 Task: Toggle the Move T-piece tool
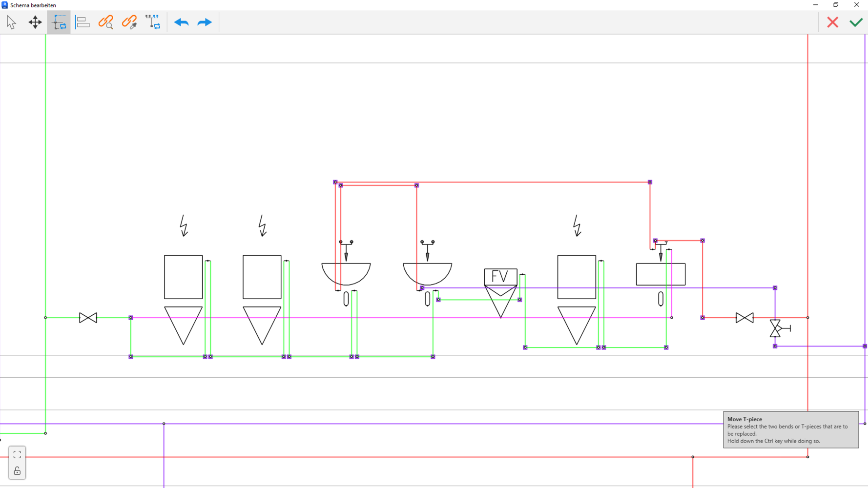pyautogui.click(x=59, y=22)
